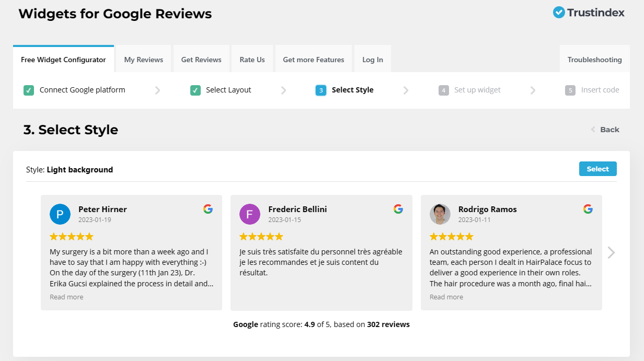This screenshot has width=644, height=361.
Task: Click the Insert code step number badge
Action: point(569,90)
